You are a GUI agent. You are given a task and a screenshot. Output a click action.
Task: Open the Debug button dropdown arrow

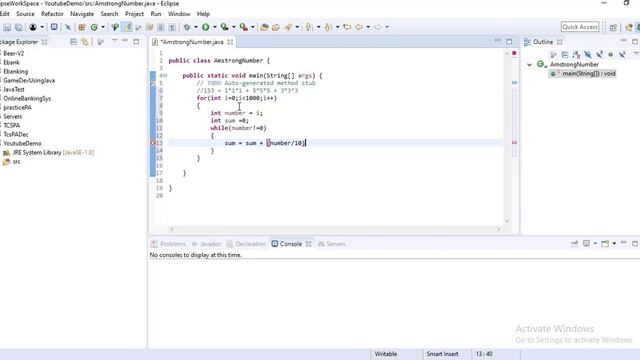196,27
